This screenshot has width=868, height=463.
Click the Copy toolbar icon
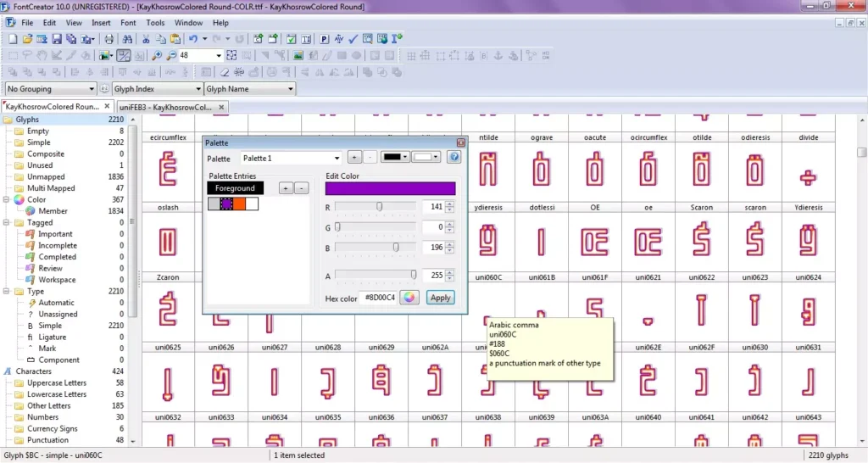(160, 39)
